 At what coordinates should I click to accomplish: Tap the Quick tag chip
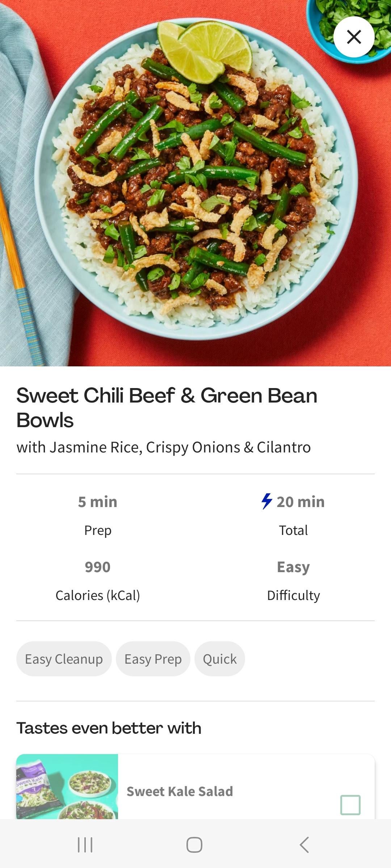[x=219, y=659]
